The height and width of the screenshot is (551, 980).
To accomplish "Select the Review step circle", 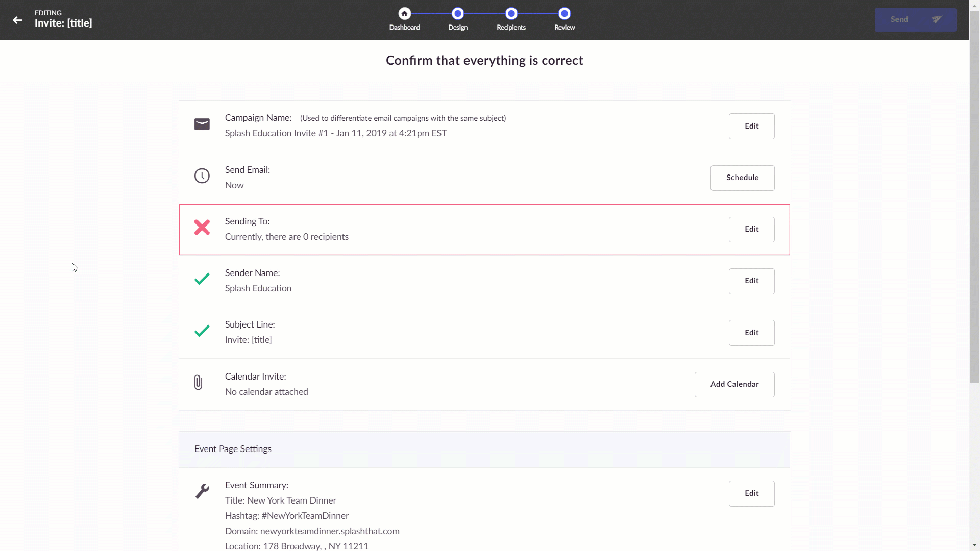I will click(x=565, y=14).
